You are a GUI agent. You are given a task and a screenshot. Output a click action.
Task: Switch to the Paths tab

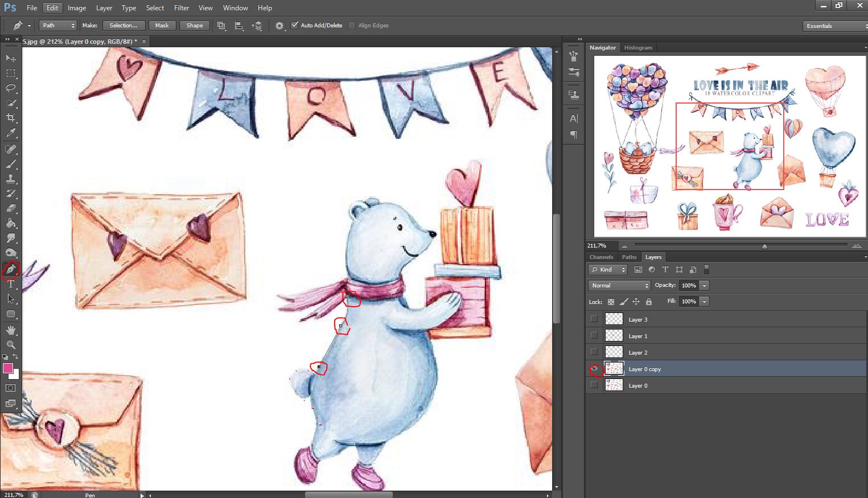click(x=629, y=257)
